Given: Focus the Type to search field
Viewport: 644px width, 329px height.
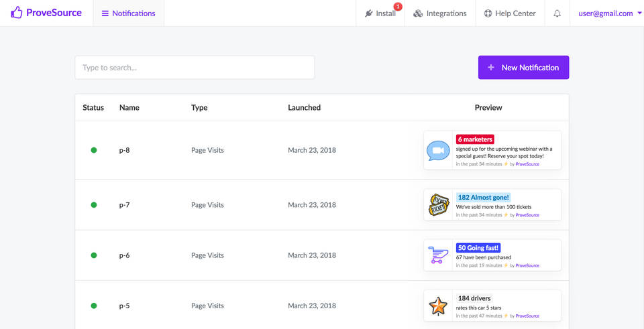Looking at the screenshot, I should click(195, 68).
